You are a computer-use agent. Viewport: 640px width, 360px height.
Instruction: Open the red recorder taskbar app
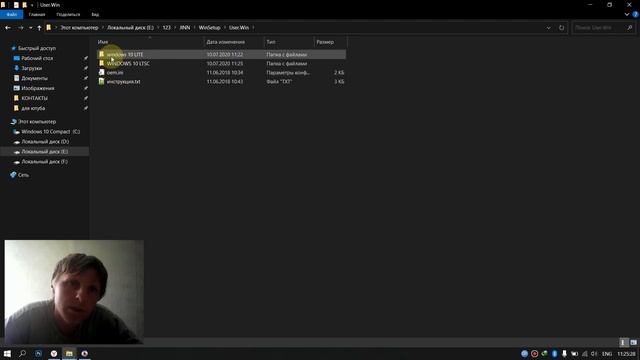pyautogui.click(x=84, y=353)
